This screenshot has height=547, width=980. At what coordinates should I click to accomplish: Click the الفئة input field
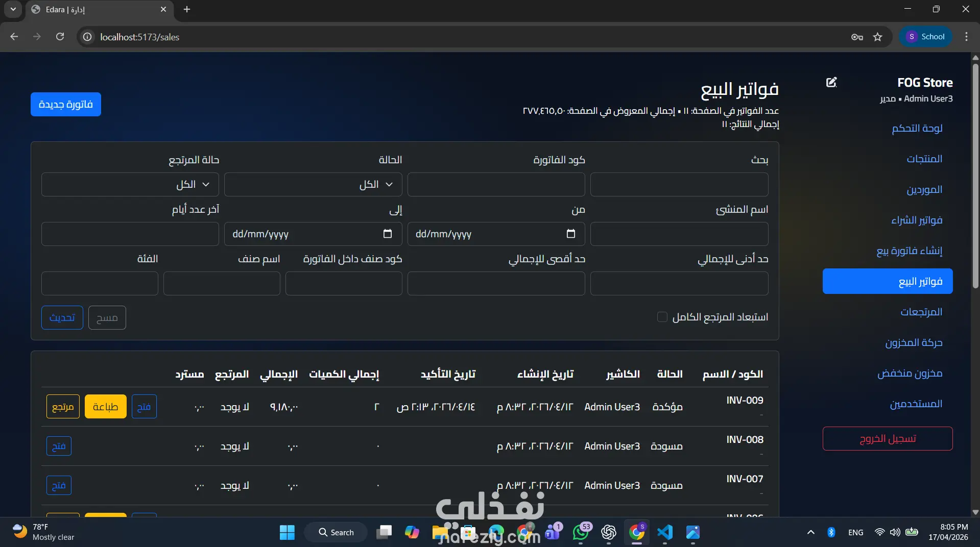pyautogui.click(x=100, y=283)
